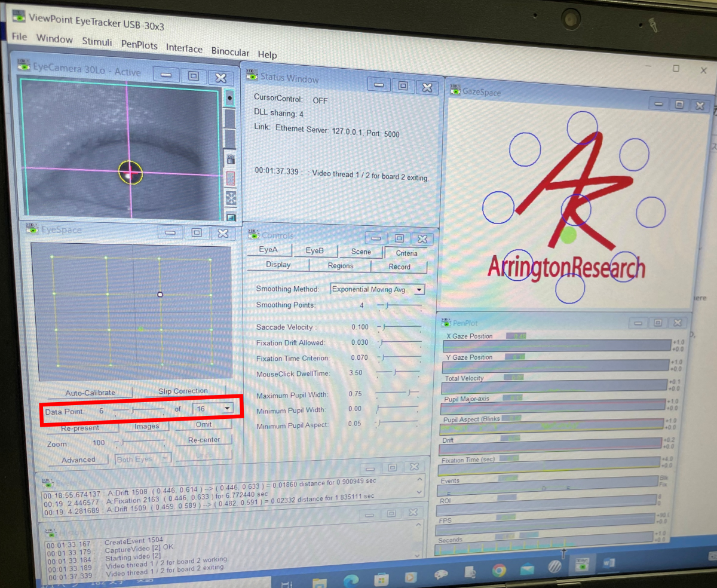The image size is (717, 588).
Task: Click the lock icon in EyeCamera toolbar
Action: pyautogui.click(x=230, y=159)
